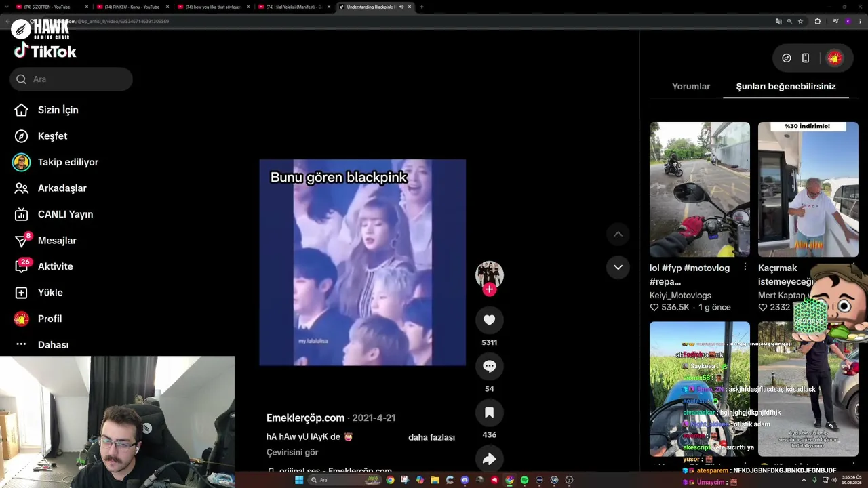The width and height of the screenshot is (868, 488).
Task: Open the creator avatar beside the video
Action: 489,274
